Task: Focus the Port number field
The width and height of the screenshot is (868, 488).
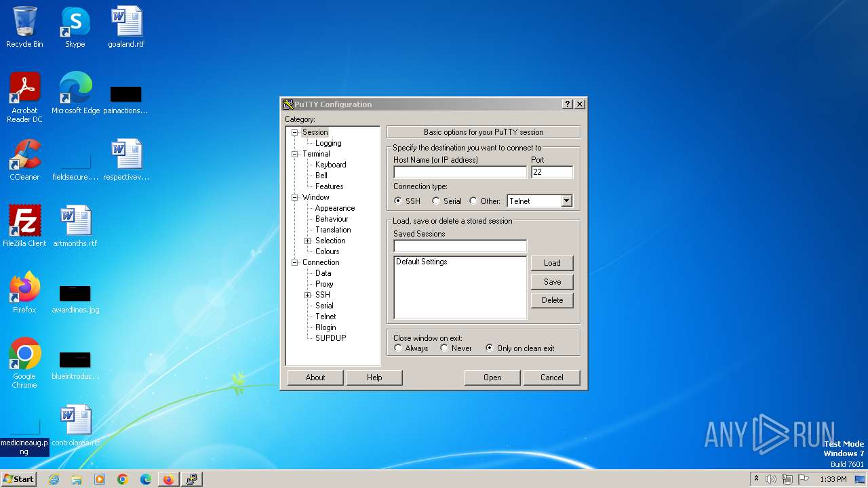Action: (552, 172)
